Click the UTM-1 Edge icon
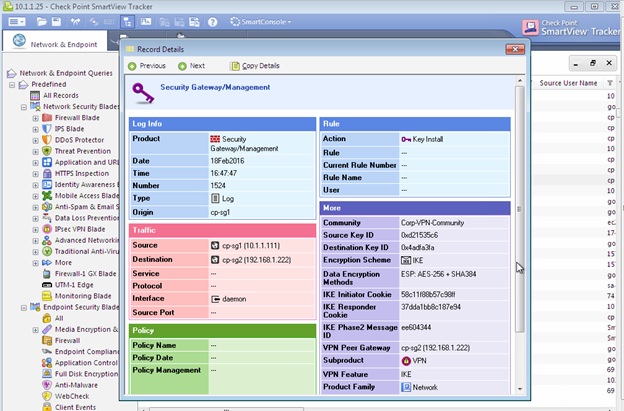Screen dimensions: 624x411 (x=47, y=285)
